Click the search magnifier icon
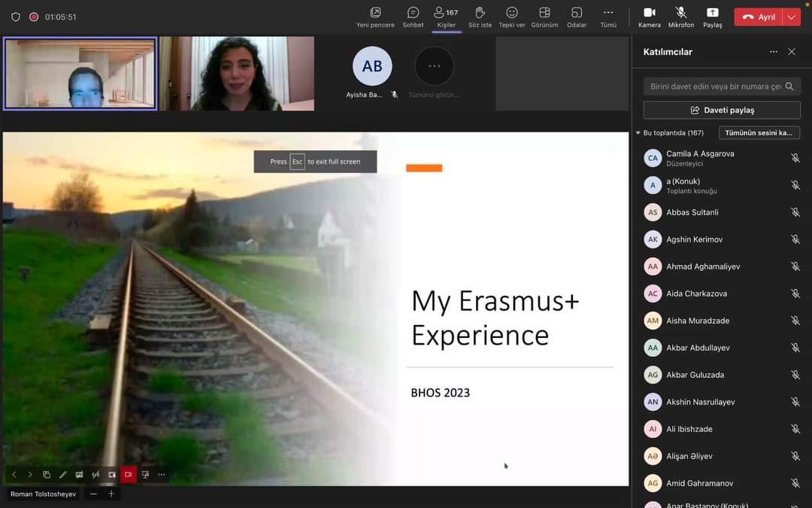Viewport: 812px width, 508px height. click(789, 87)
